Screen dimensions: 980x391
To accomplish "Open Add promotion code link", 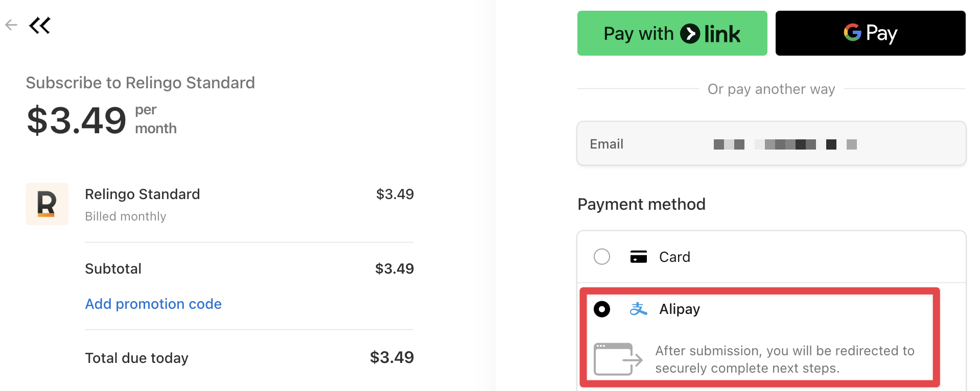I will point(153,304).
